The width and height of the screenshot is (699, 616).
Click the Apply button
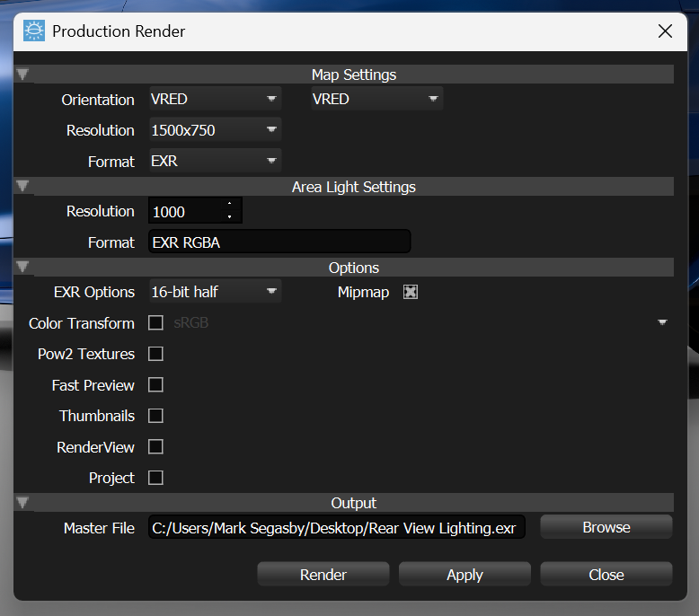465,574
